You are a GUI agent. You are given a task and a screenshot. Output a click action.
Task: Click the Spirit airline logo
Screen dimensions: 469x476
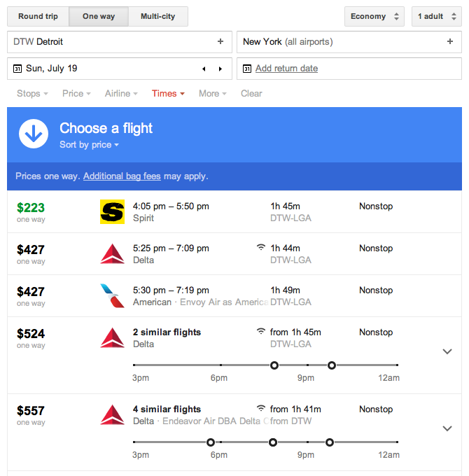[112, 211]
